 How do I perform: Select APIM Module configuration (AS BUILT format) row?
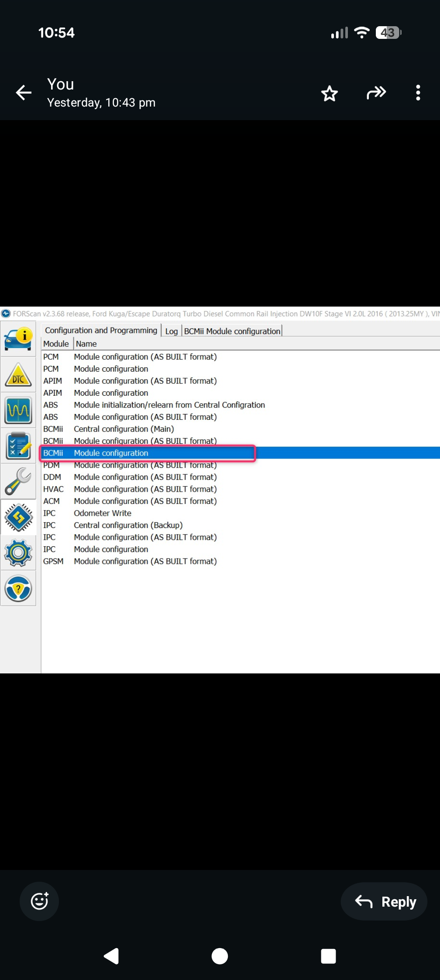(x=240, y=381)
